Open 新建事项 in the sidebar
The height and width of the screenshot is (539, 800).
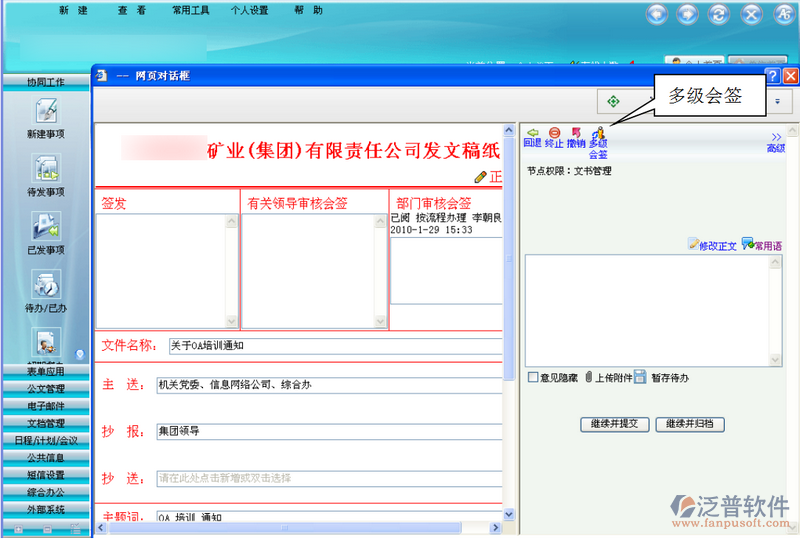[x=46, y=118]
